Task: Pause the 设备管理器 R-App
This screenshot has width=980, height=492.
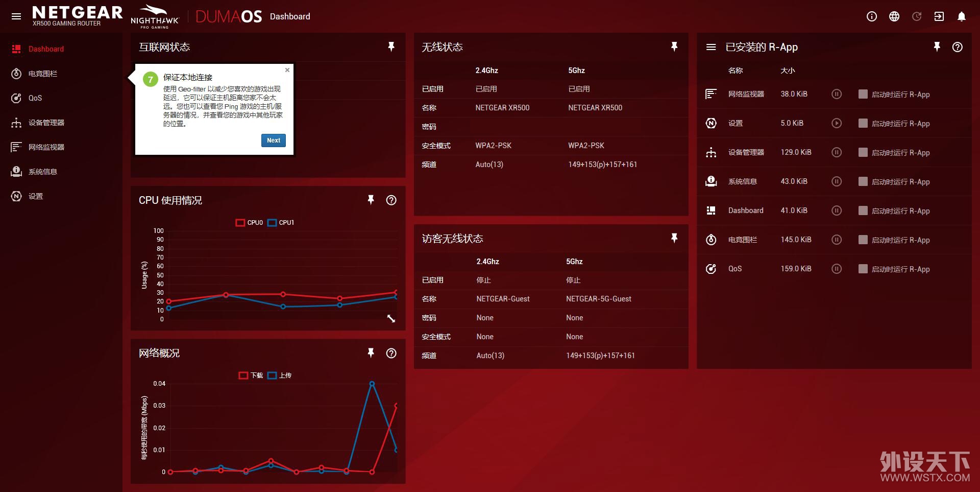Action: (837, 152)
